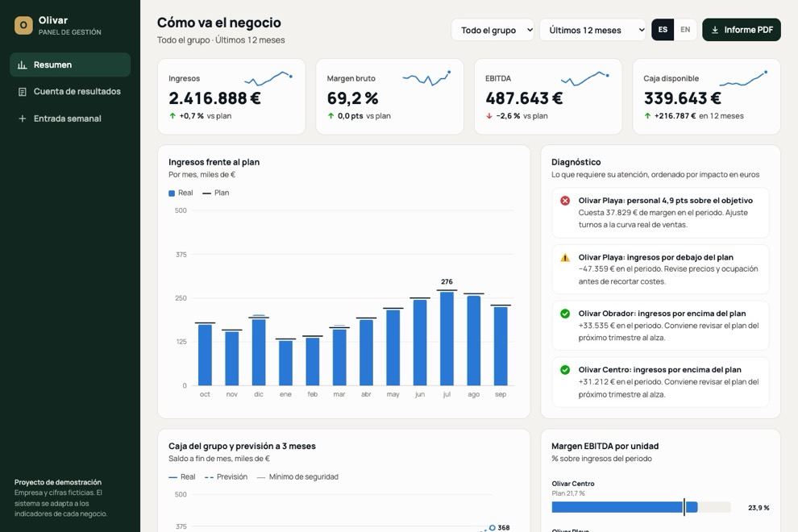Viewport: 798px width, 532px height.
Task: Click the Mínimo de seguridad legend line
Action: 261,477
